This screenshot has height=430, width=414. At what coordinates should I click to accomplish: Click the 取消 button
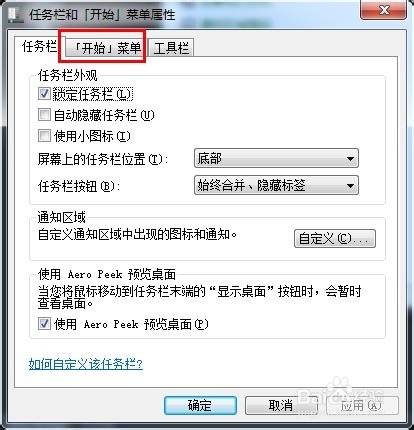(281, 405)
